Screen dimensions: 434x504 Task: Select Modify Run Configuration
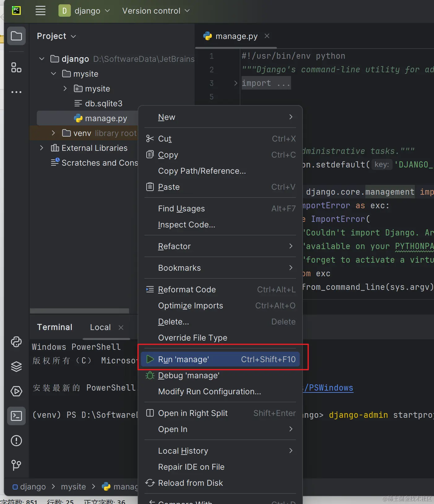click(220, 392)
